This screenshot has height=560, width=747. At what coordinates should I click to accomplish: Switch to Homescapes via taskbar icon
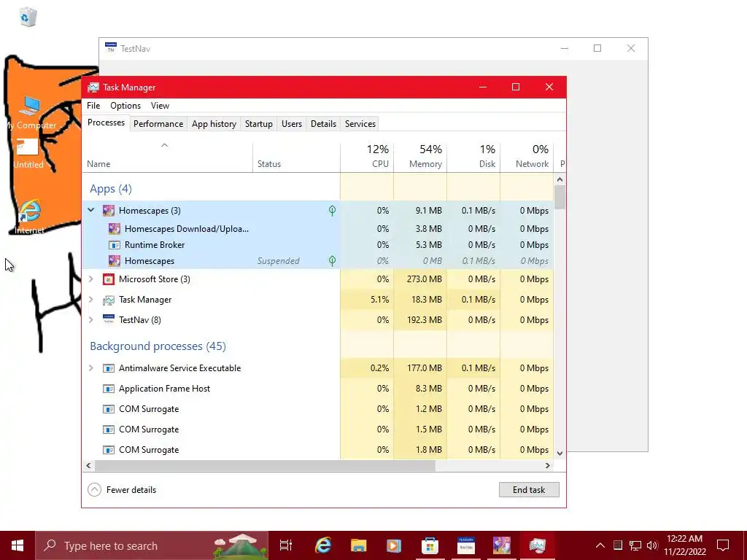501,545
